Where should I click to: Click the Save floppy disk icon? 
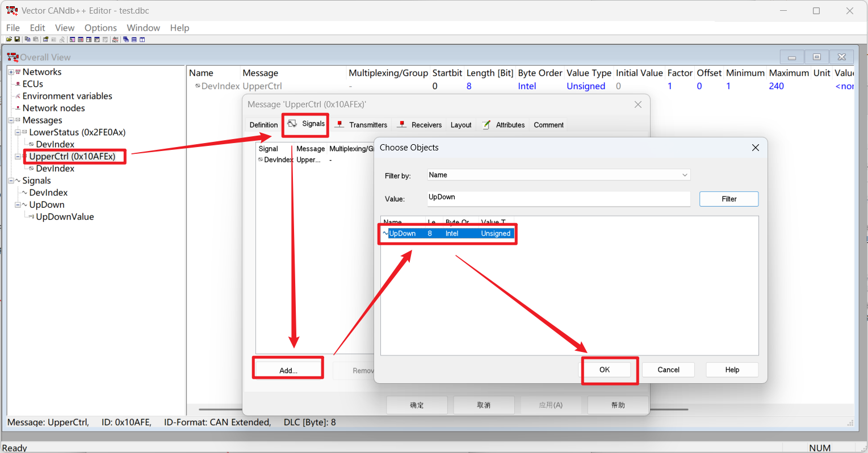[x=17, y=40]
